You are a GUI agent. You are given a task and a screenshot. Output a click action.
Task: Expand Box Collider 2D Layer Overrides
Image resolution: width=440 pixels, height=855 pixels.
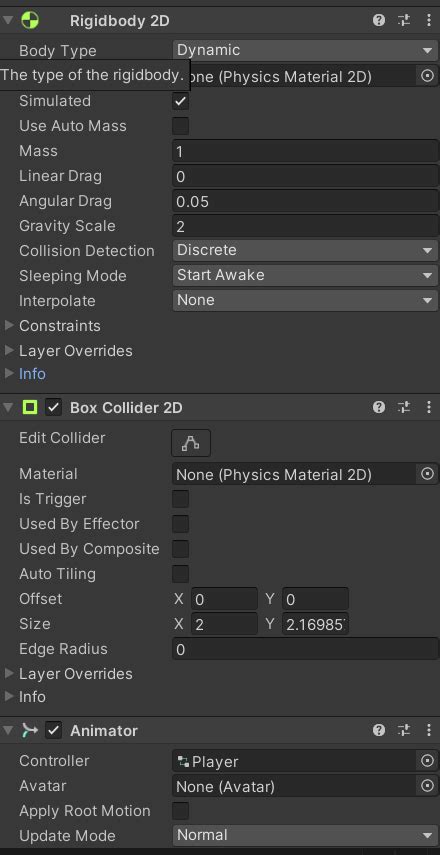pyautogui.click(x=9, y=673)
